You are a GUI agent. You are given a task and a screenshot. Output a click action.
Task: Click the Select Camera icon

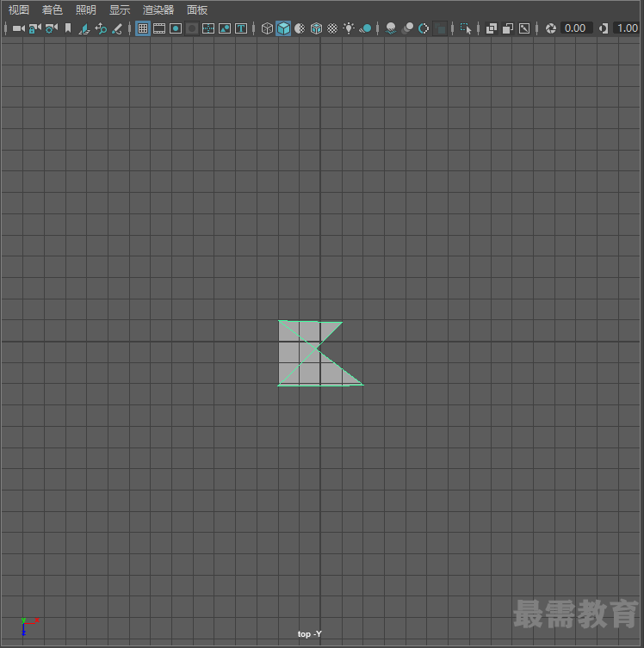(x=19, y=28)
